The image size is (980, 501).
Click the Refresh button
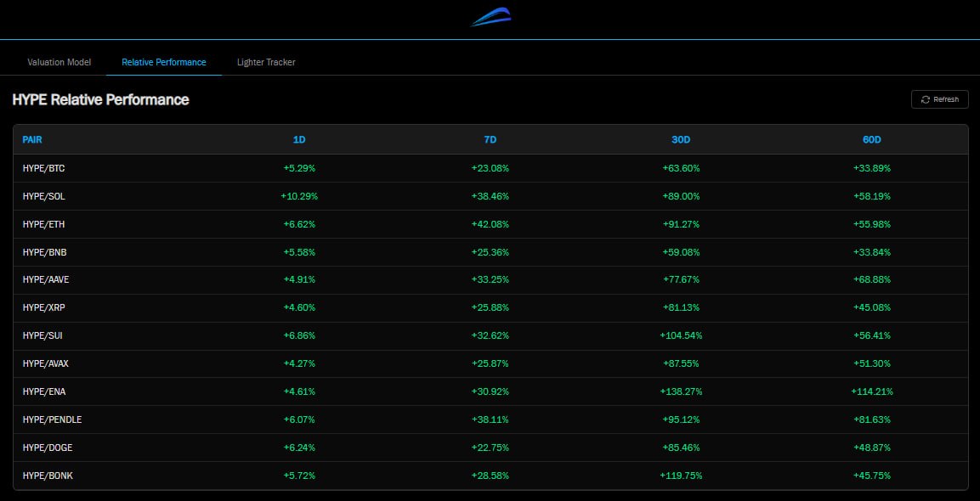tap(939, 99)
